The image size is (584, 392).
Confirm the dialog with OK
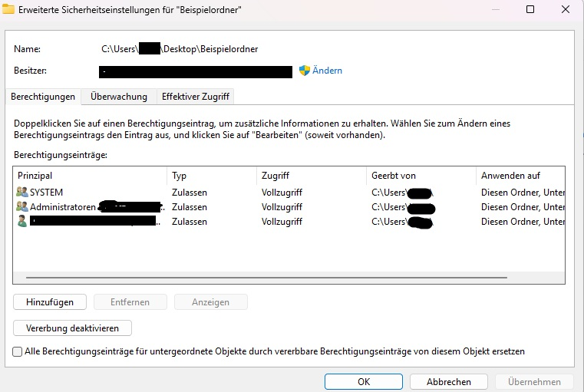point(364,381)
